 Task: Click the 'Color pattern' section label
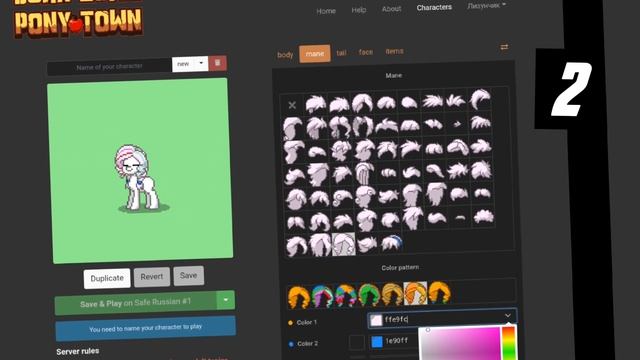pyautogui.click(x=400, y=268)
